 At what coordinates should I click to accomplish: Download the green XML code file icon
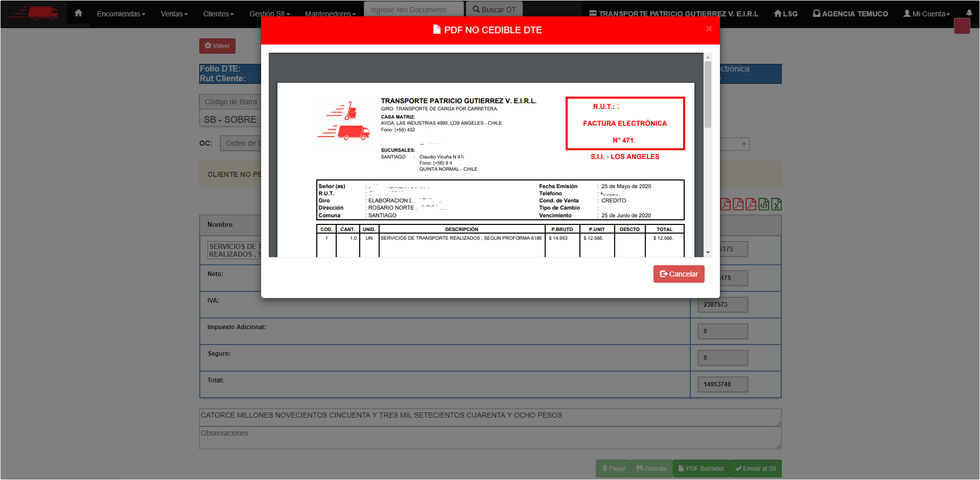pos(763,204)
